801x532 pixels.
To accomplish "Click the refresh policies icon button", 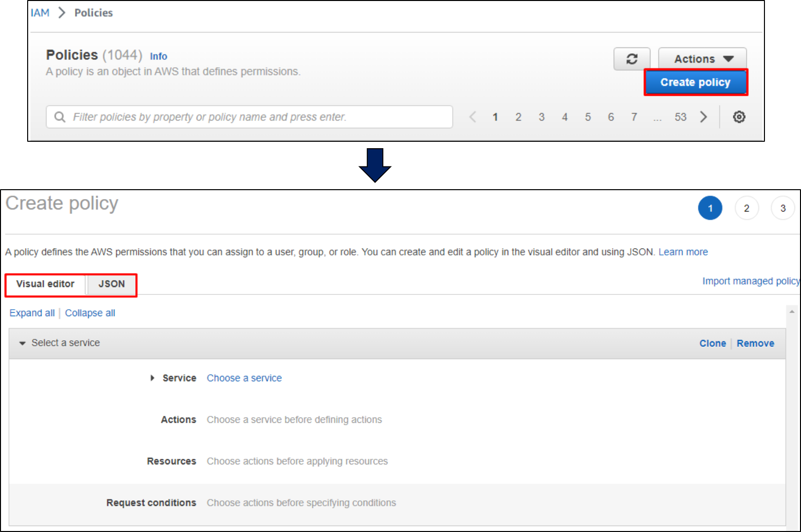I will tap(632, 59).
